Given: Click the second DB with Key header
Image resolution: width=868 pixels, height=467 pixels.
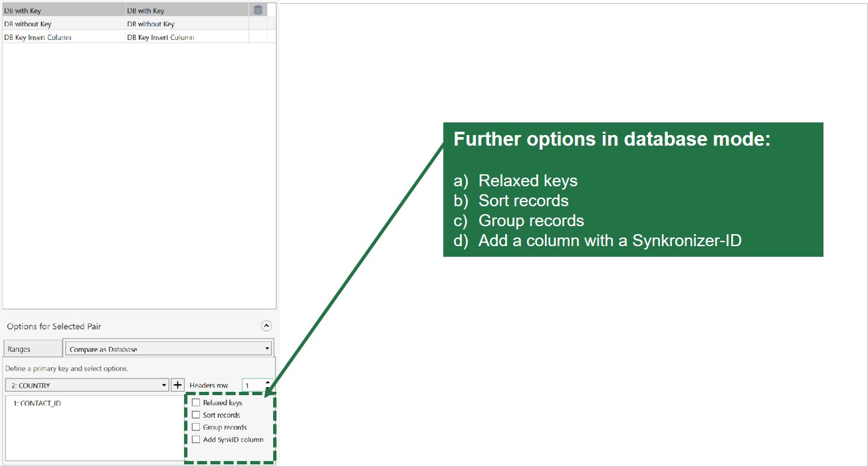Looking at the screenshot, I should click(x=146, y=11).
